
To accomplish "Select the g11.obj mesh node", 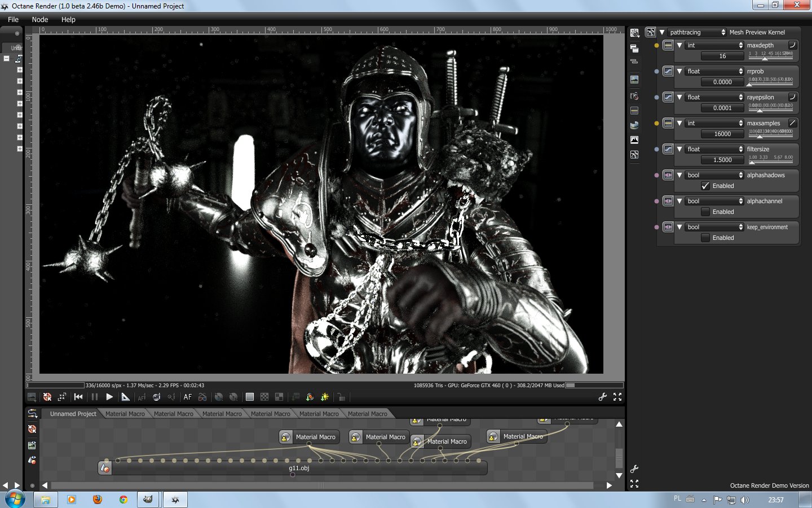I will (x=299, y=468).
